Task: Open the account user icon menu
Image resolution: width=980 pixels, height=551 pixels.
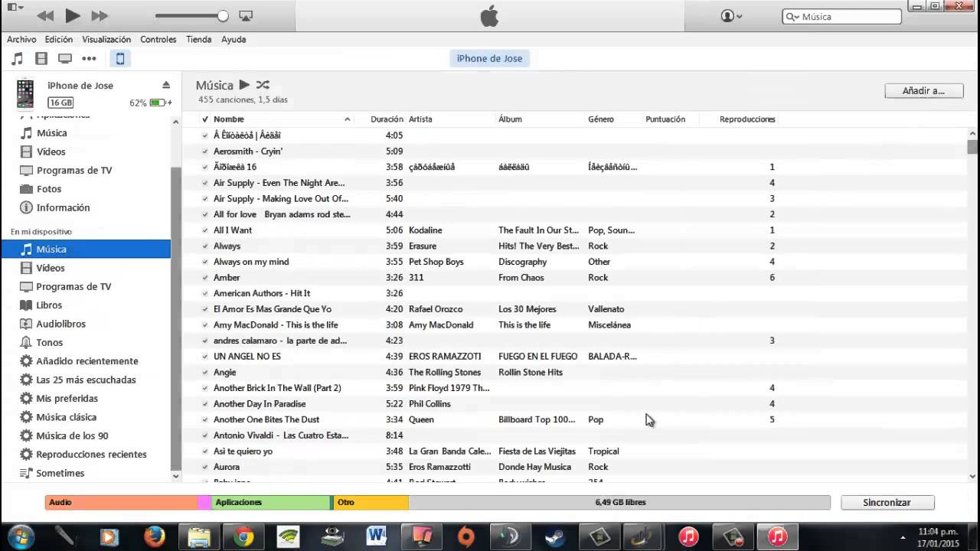Action: point(731,16)
